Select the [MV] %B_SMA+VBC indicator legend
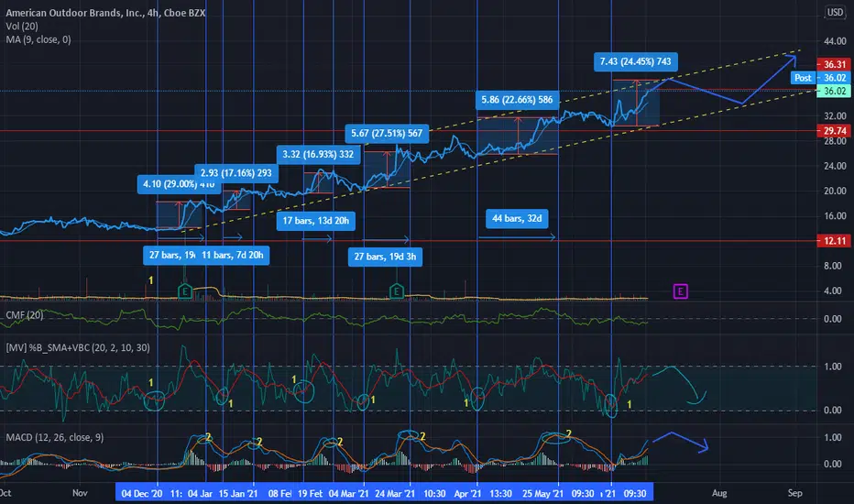854x504 pixels. coord(78,347)
